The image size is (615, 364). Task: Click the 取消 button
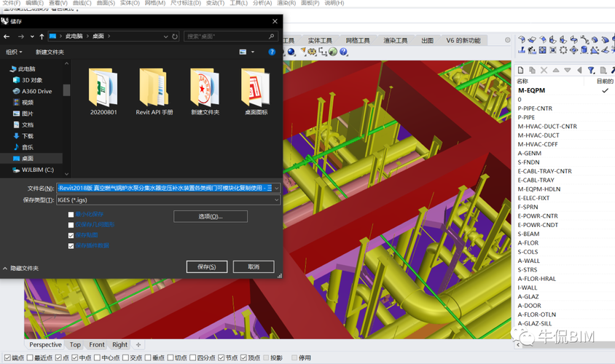(254, 267)
